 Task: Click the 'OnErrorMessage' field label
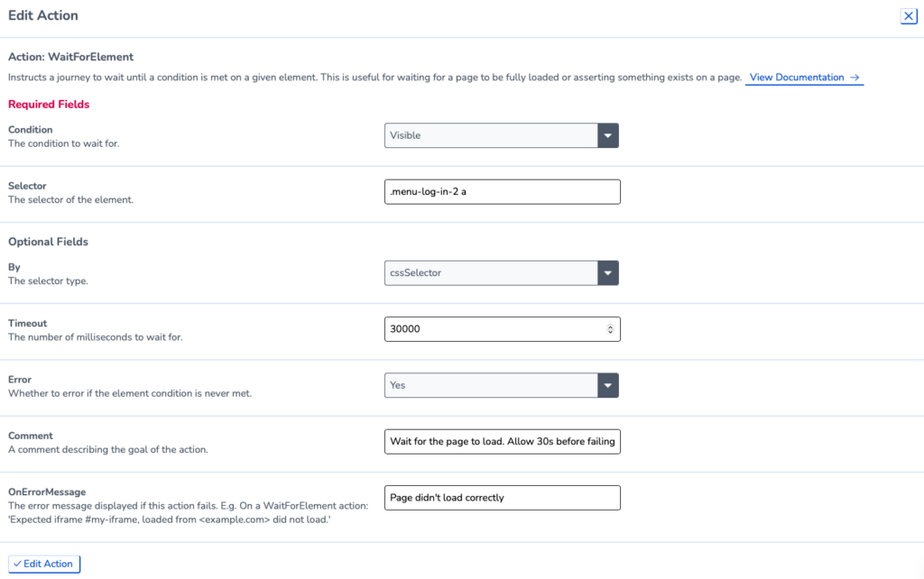pos(47,492)
